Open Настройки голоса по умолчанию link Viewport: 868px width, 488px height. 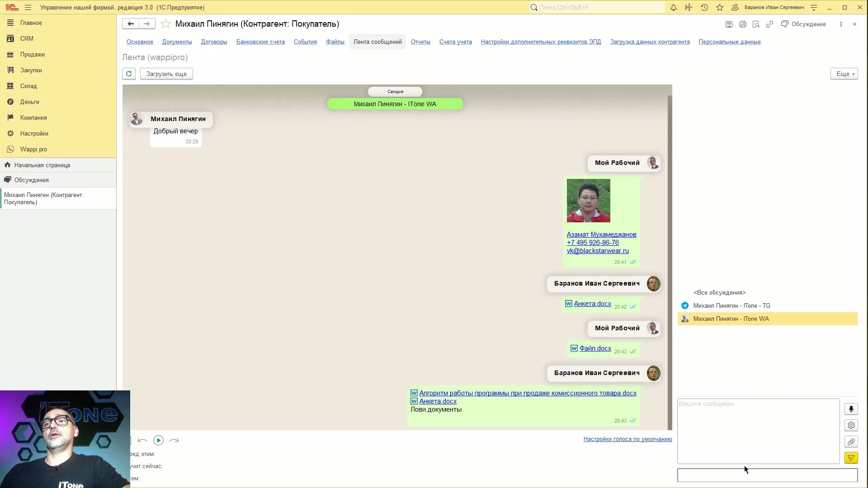[627, 439]
